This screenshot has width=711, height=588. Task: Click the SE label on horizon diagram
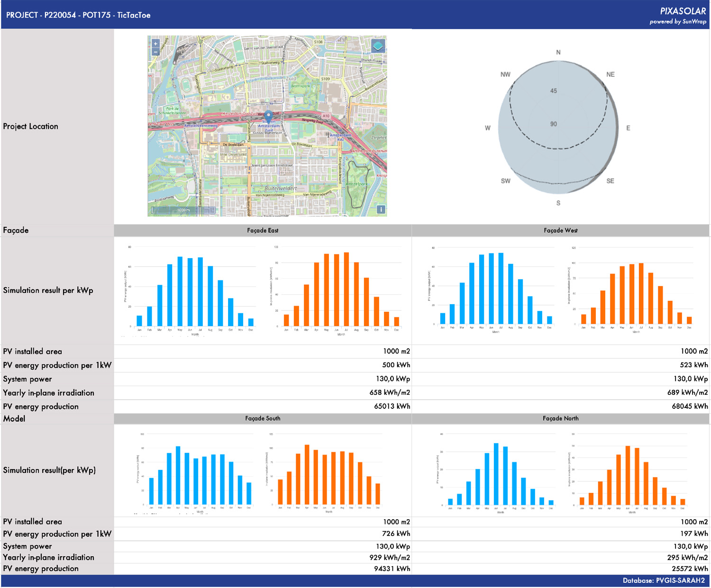point(610,181)
